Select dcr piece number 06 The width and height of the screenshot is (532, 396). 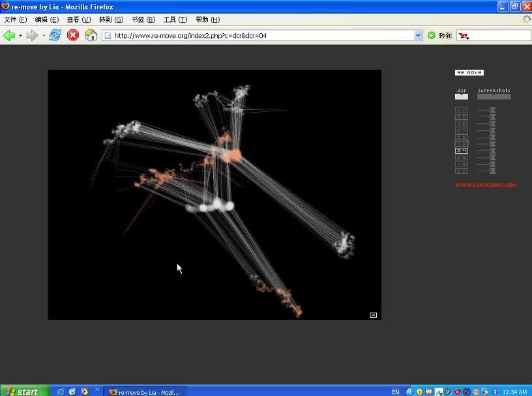[x=462, y=137]
